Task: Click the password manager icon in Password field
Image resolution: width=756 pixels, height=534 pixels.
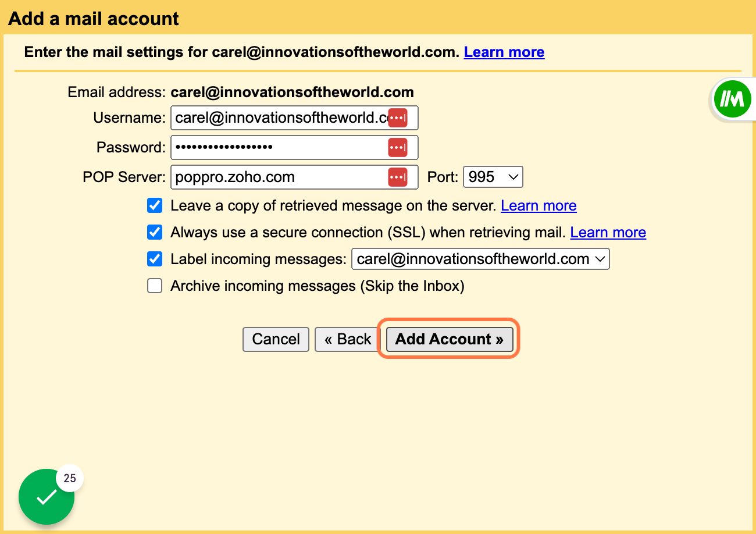Action: pyautogui.click(x=398, y=147)
